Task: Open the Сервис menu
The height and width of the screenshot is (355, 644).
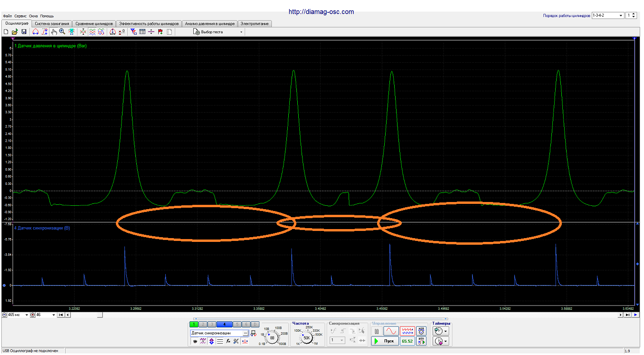Action: tap(20, 16)
